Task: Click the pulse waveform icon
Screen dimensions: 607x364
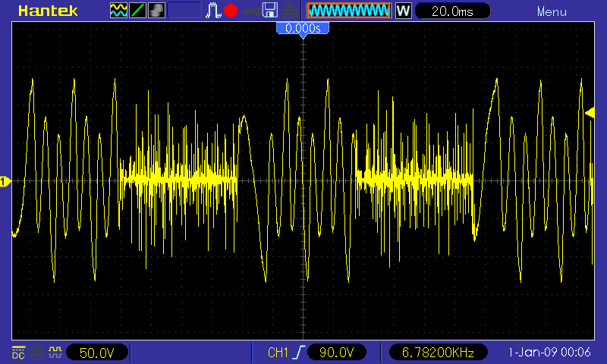Action: [213, 11]
